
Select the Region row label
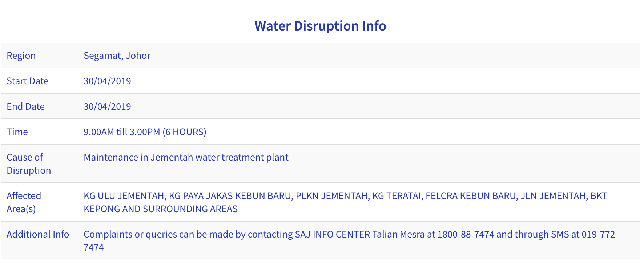21,56
